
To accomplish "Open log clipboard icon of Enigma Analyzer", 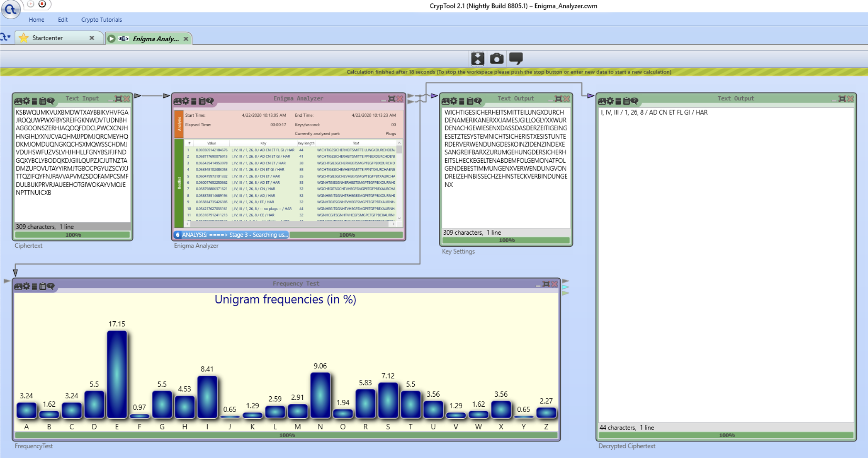I will coord(202,101).
